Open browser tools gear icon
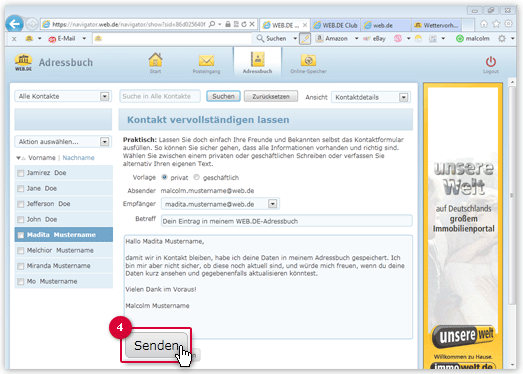The height and width of the screenshot is (374, 523). [x=508, y=24]
